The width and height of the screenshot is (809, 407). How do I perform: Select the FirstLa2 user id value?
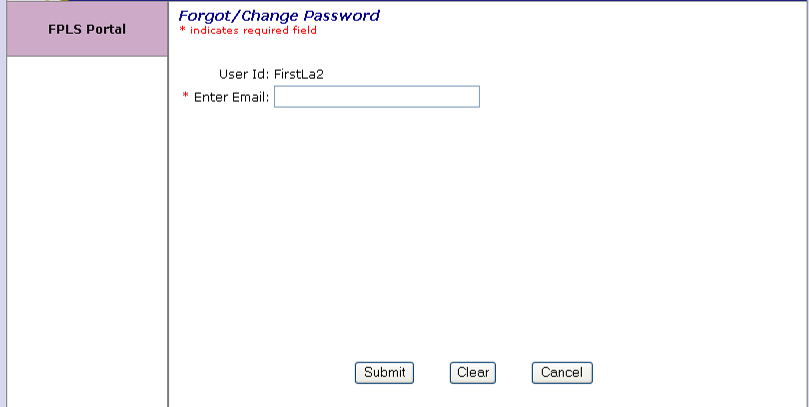click(299, 74)
